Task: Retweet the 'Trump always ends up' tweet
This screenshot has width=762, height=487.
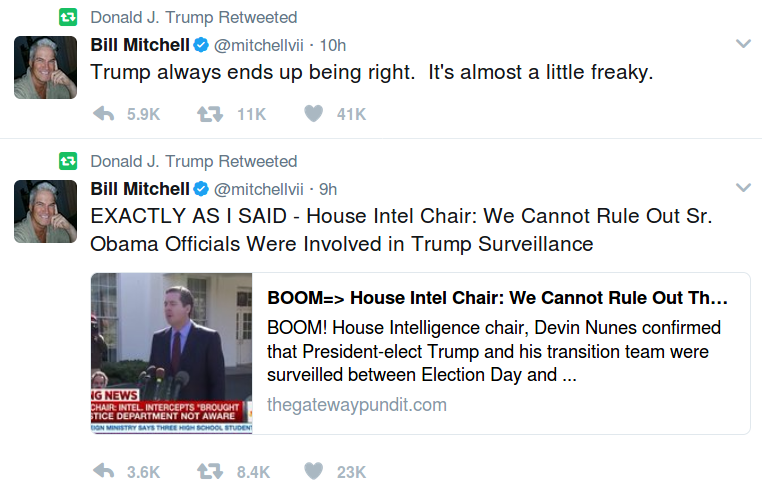Action: point(209,114)
